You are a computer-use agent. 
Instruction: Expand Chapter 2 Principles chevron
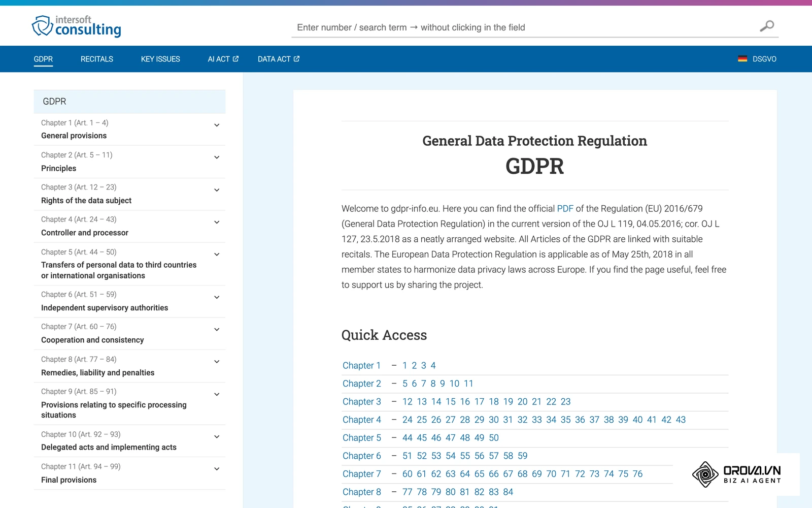click(217, 157)
